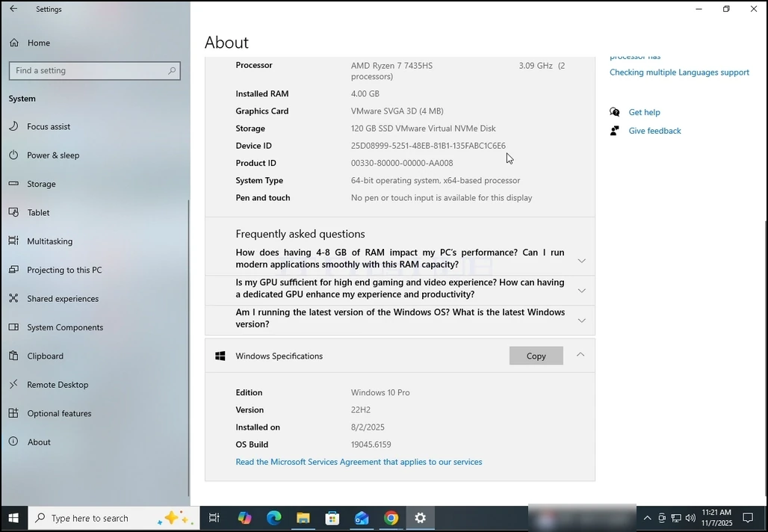Open Microsoft Store from the taskbar
The height and width of the screenshot is (532, 768).
coord(332,519)
